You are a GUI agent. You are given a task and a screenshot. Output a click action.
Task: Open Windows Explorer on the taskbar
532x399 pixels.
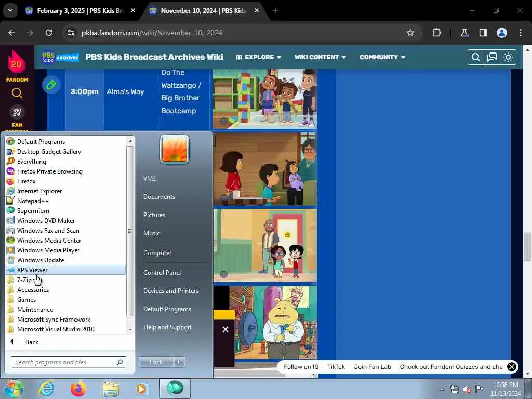[111, 390]
